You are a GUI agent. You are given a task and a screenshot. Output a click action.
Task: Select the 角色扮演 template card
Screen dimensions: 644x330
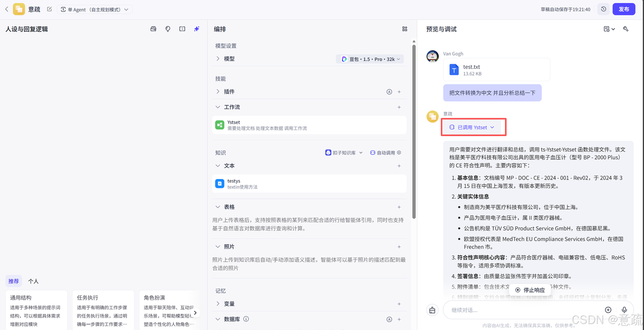(170, 310)
